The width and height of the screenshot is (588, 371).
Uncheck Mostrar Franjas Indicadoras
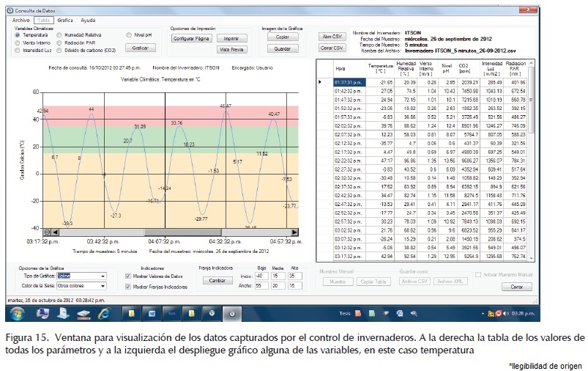pyautogui.click(x=129, y=285)
